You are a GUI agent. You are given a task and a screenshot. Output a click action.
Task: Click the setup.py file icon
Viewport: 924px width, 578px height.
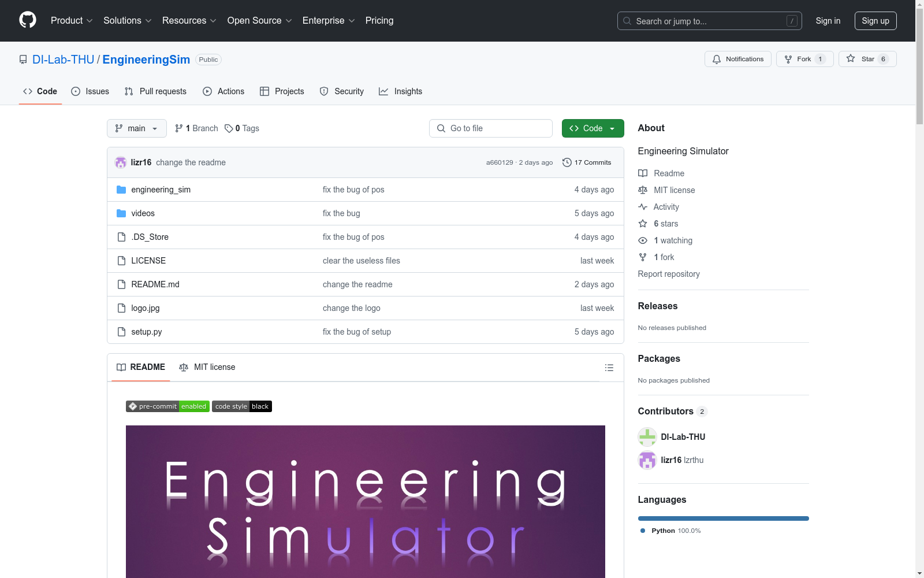121,332
